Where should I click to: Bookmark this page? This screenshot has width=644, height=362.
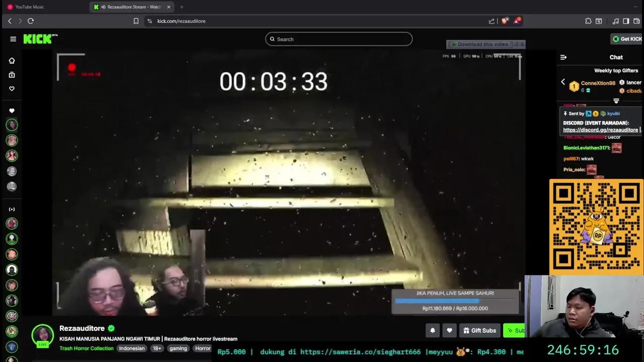click(136, 21)
